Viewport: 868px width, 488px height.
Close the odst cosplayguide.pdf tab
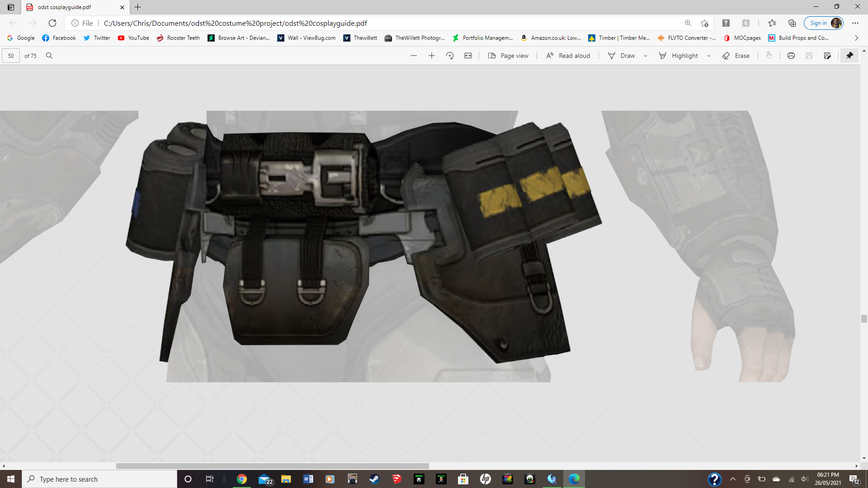[122, 7]
